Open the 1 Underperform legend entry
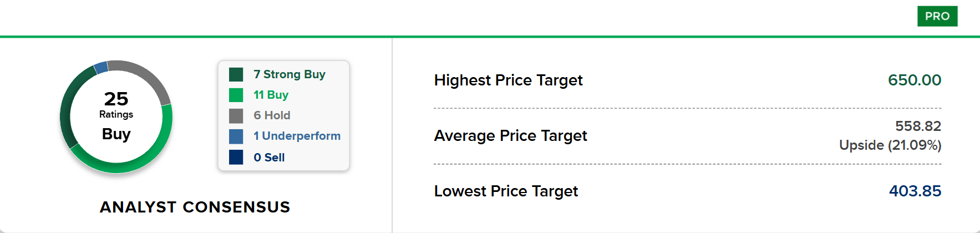Image resolution: width=980 pixels, height=233 pixels. pyautogui.click(x=297, y=136)
